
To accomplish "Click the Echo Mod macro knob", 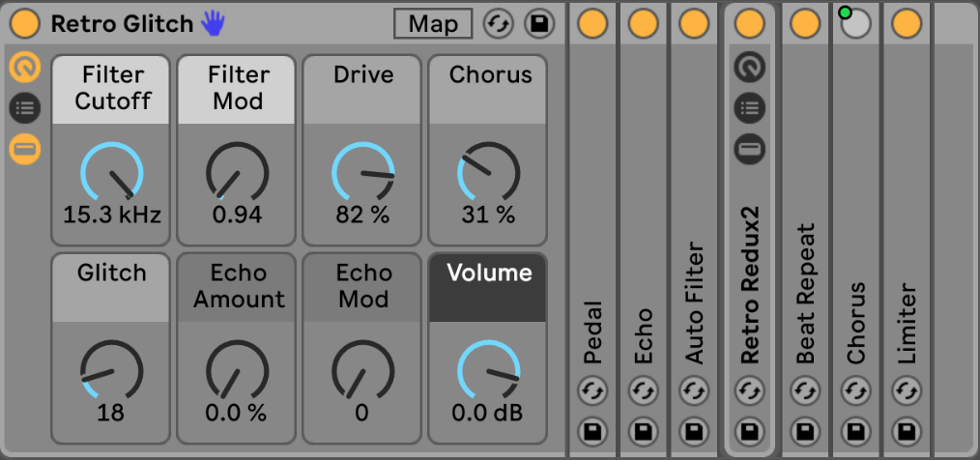I will point(363,371).
